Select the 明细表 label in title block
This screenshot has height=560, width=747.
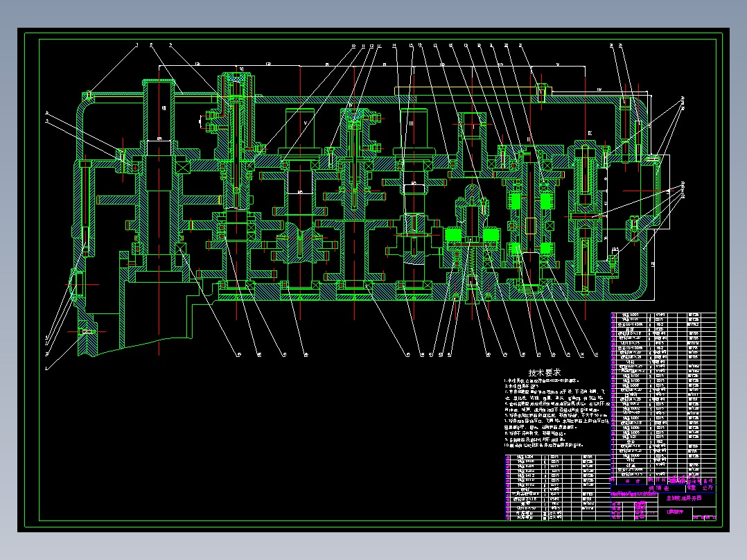(660, 489)
